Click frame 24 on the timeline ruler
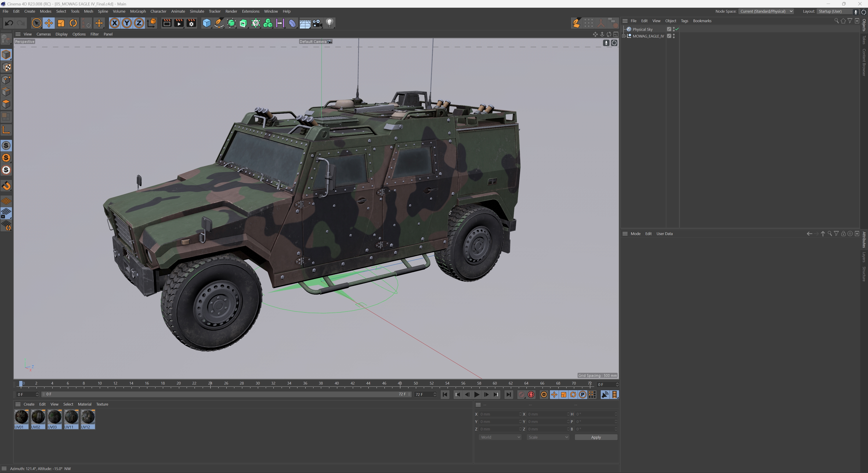The image size is (868, 473). click(210, 383)
